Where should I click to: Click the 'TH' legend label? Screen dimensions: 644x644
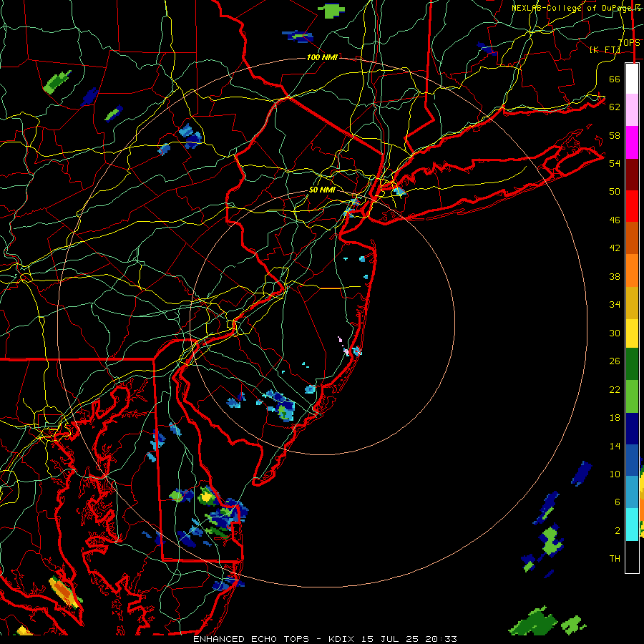615,559
